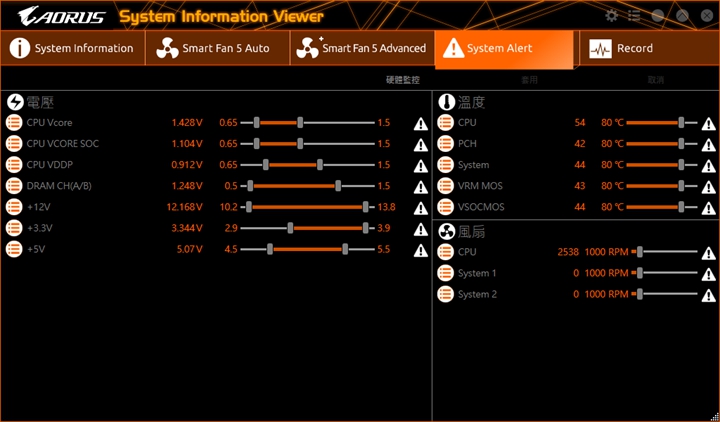Click list icon beside VSOCMOS
The width and height of the screenshot is (720, 422).
(x=445, y=207)
